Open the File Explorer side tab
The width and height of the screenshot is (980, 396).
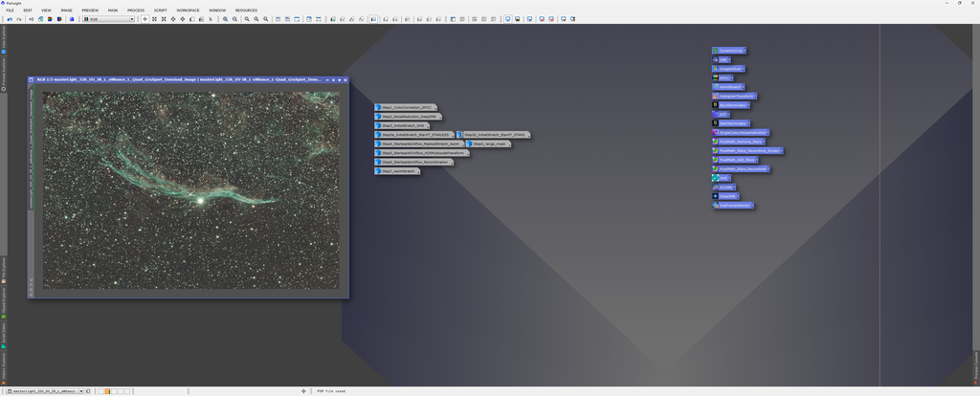click(3, 269)
